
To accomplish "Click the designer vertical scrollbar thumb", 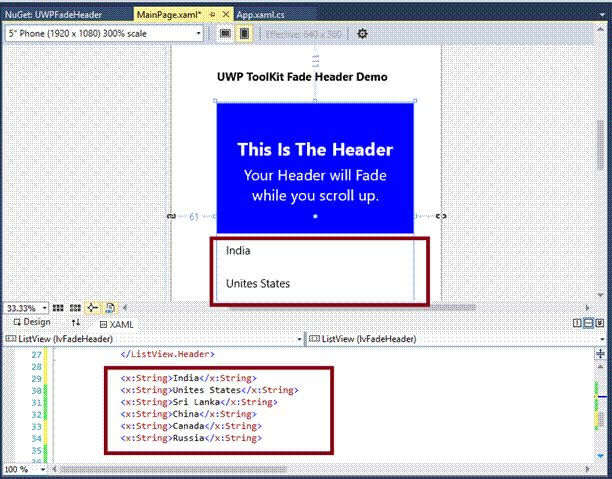I will tap(600, 144).
